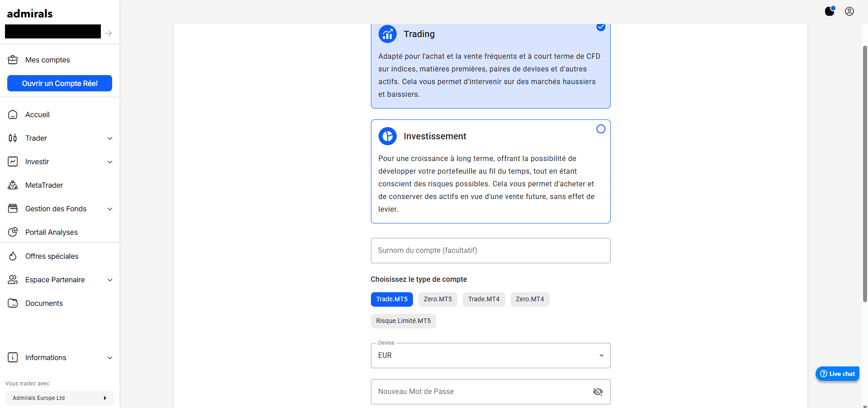Click the admirals logo
Image resolution: width=868 pixels, height=408 pixels.
point(30,14)
